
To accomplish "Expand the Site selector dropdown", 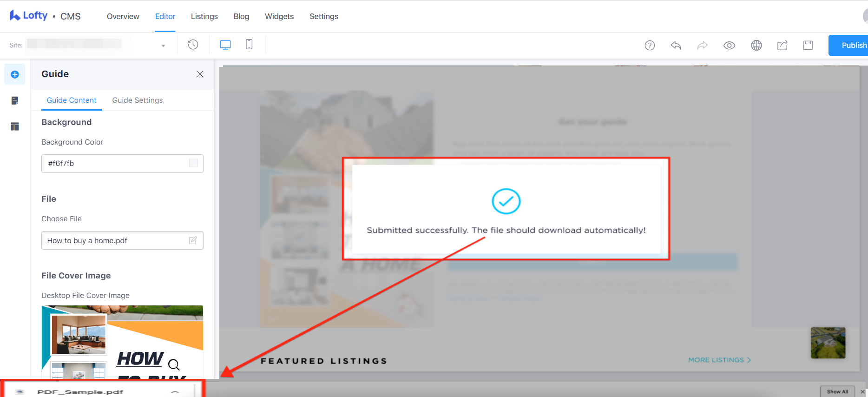I will click(163, 46).
